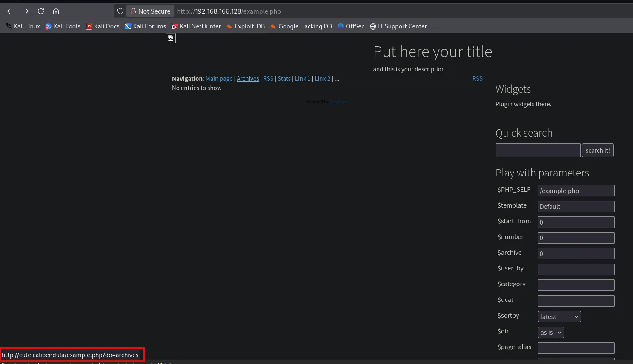Open the Kali NetHunter bookmark

[x=196, y=26]
